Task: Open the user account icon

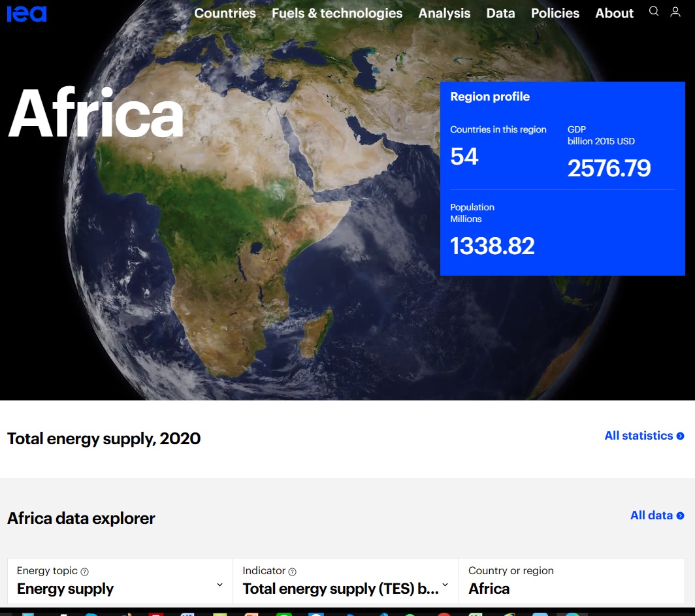Action: coord(675,12)
